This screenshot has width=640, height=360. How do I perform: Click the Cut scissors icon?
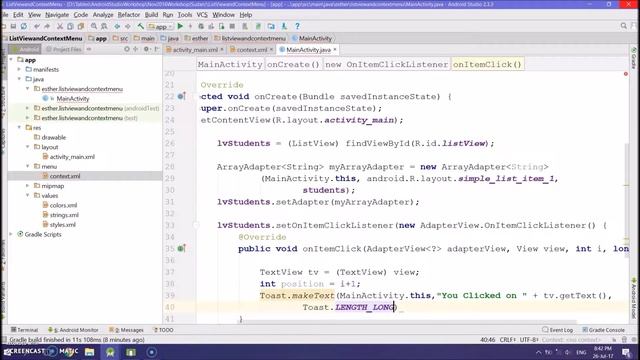coord(60,26)
